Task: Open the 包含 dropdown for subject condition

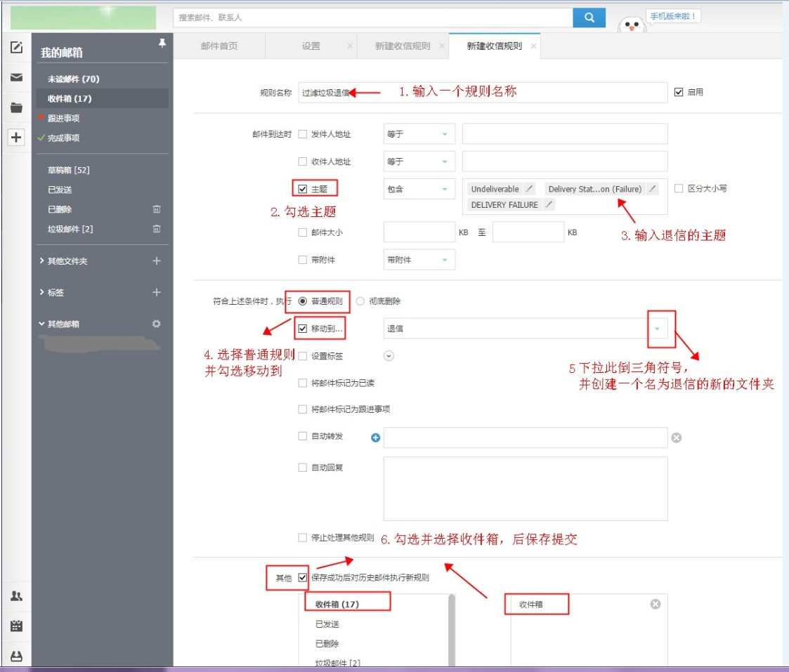Action: click(419, 189)
